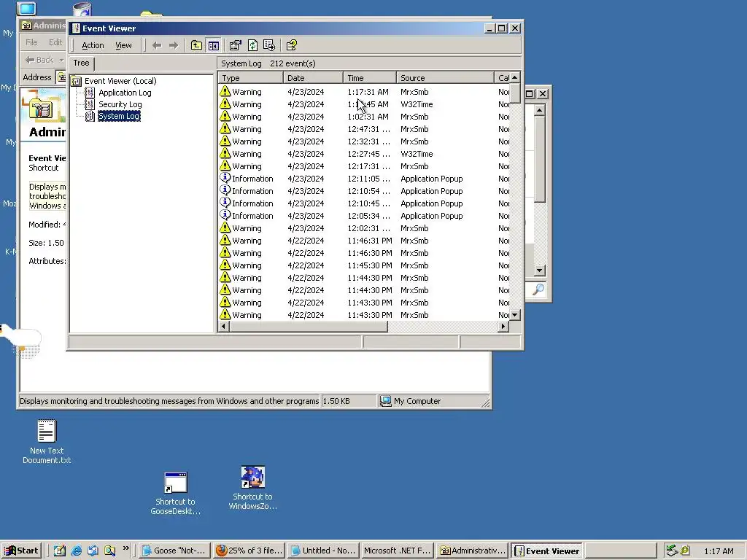Select the 12:27:45 W32Time warning event
The height and width of the screenshot is (560, 747).
[364, 154]
